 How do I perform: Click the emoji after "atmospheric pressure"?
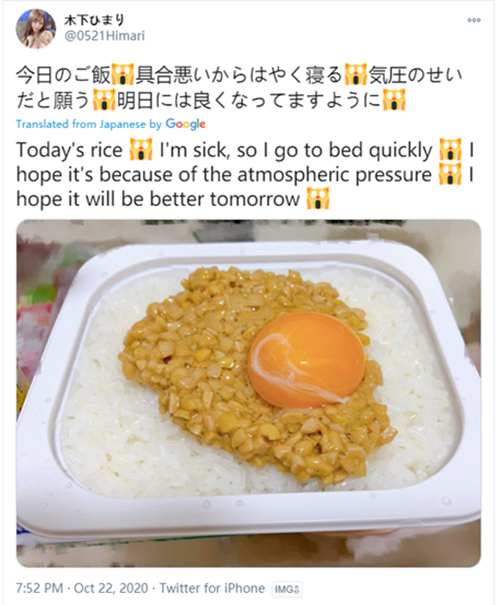point(450,174)
